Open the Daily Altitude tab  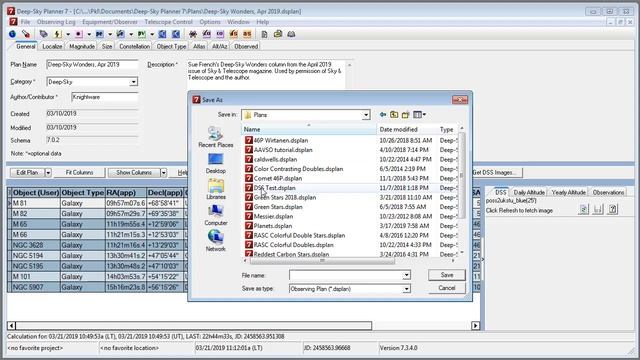529,192
